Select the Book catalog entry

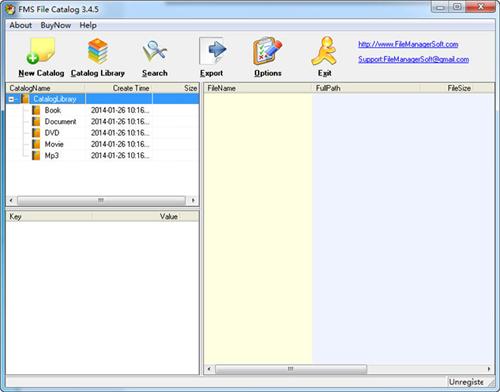(53, 110)
